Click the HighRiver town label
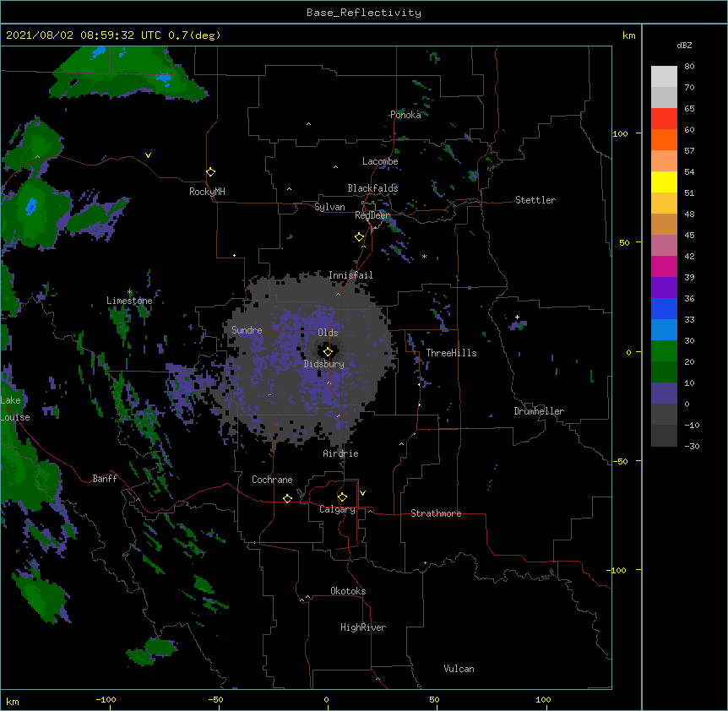The image size is (728, 711). tap(363, 627)
